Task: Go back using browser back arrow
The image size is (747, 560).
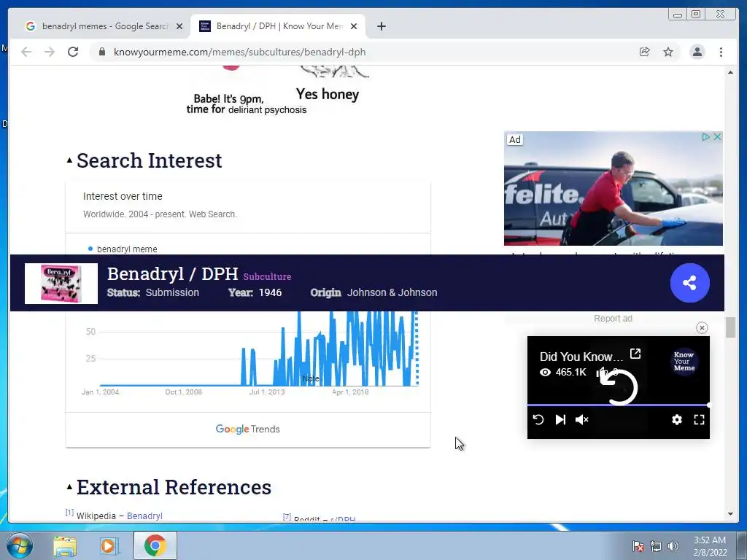Action: point(26,52)
